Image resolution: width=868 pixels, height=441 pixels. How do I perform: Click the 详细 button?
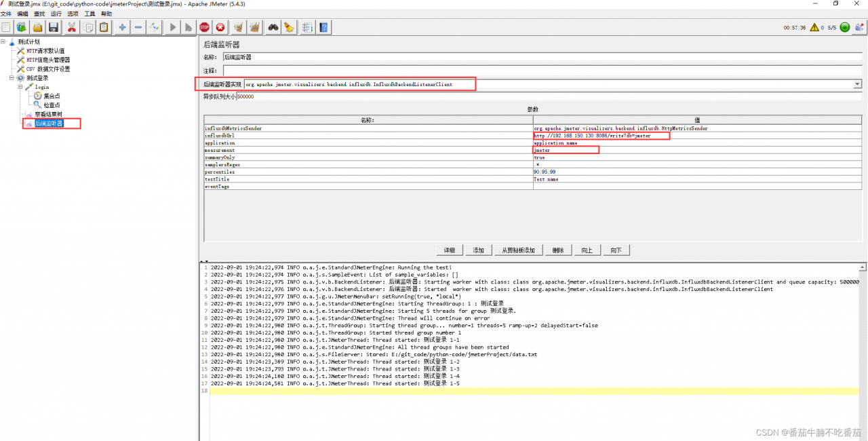450,250
